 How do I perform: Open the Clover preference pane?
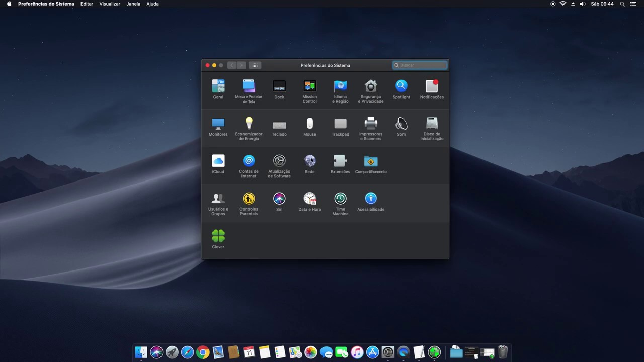click(x=218, y=239)
